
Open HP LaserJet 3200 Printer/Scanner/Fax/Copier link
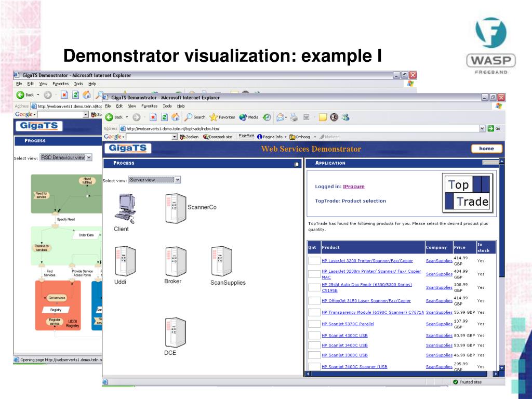click(367, 261)
